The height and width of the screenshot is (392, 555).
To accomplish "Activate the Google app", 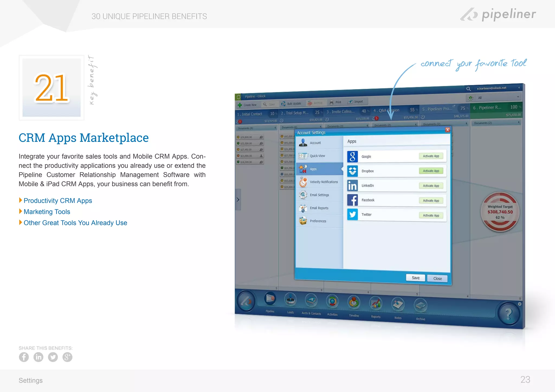I will point(431,156).
